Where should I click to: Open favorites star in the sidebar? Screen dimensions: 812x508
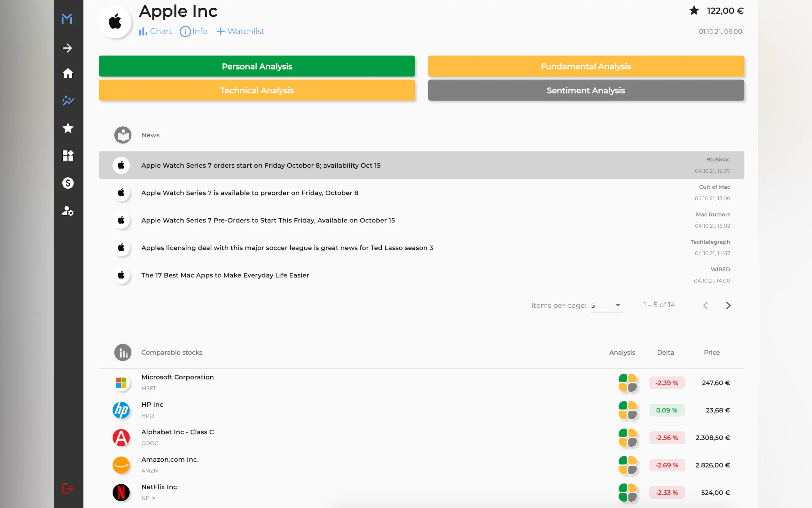(68, 128)
